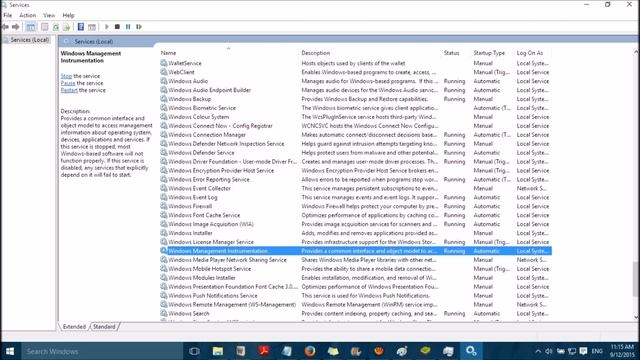Open the Windows Start button
The image size is (640, 360).
10,351
